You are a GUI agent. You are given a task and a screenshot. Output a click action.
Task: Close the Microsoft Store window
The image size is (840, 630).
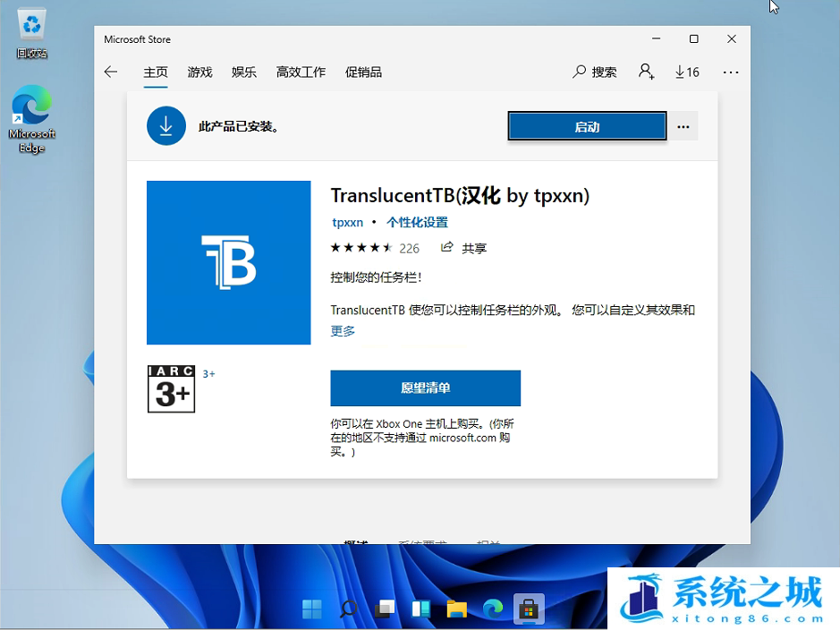(731, 39)
